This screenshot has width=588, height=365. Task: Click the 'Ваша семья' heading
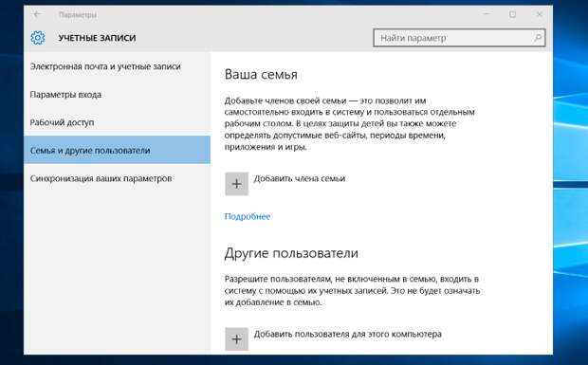[261, 74]
